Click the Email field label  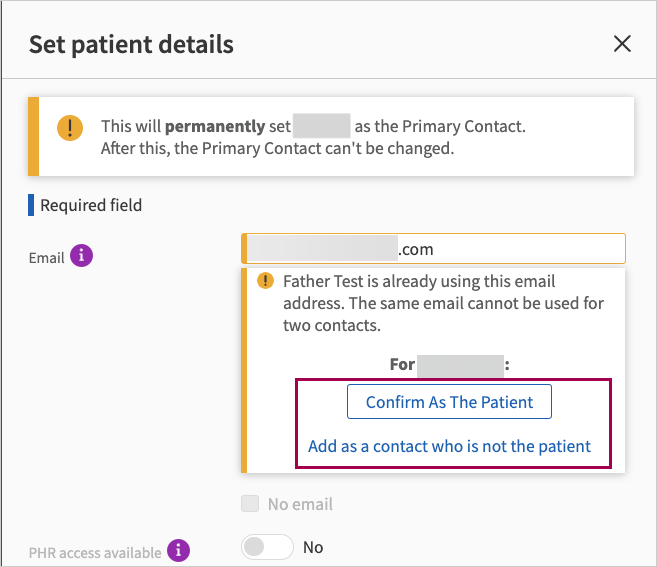(x=47, y=258)
